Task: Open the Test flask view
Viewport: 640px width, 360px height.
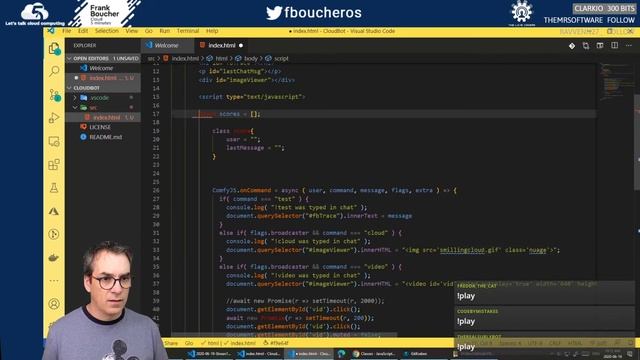Action: (x=54, y=188)
